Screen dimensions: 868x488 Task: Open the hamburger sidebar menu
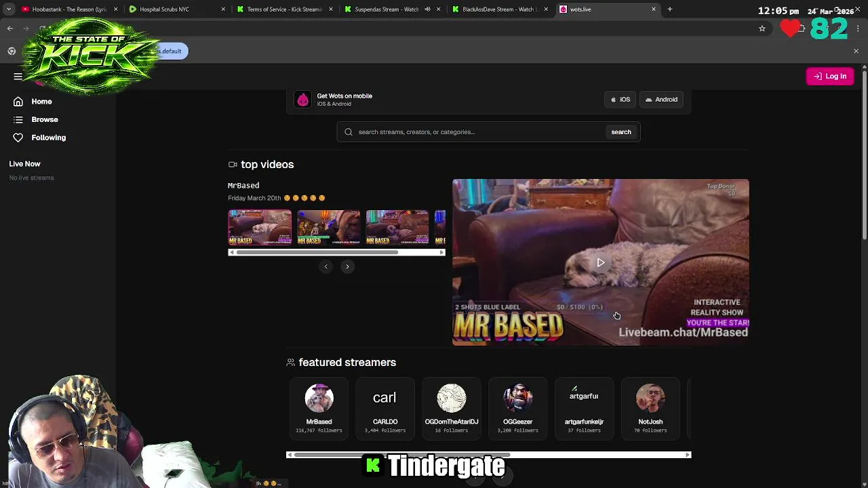pos(18,77)
